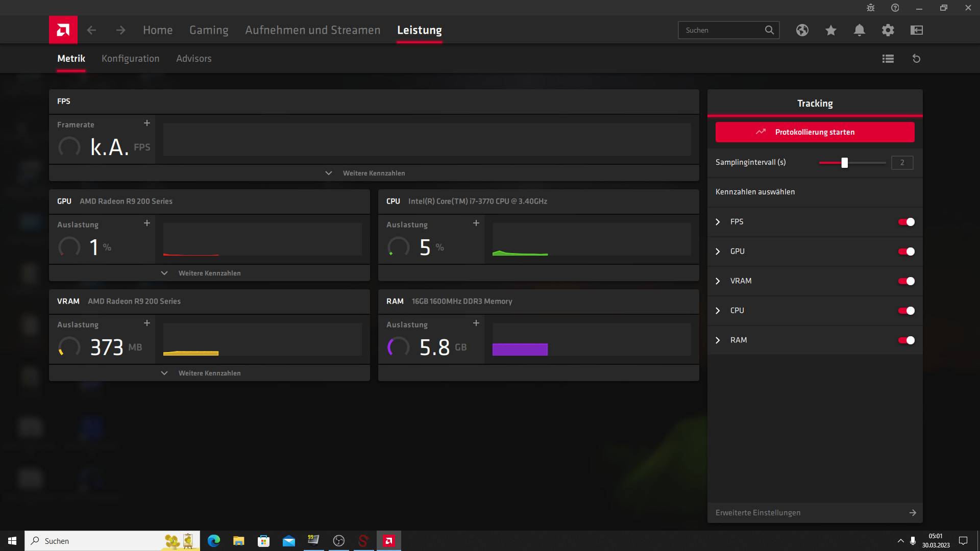
Task: Open notifications bell icon
Action: click(860, 30)
